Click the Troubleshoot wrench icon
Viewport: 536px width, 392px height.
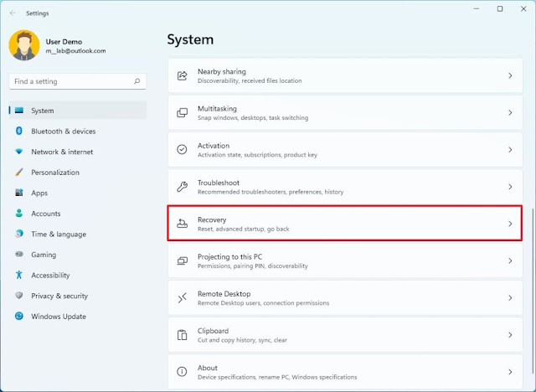182,186
